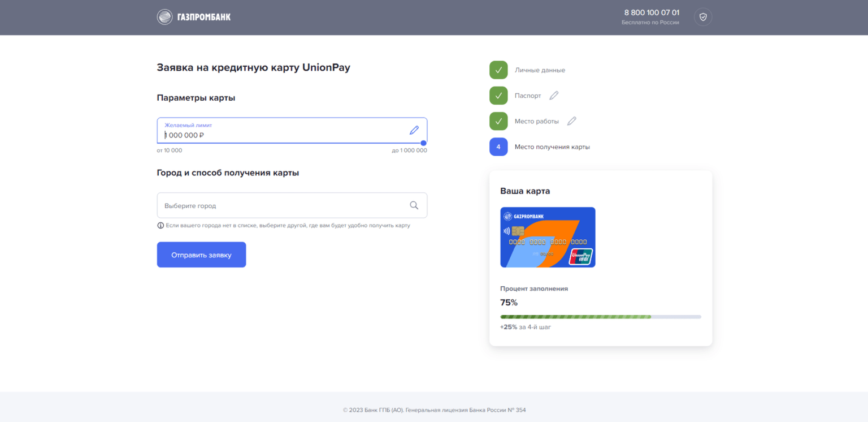This screenshot has width=868, height=422.
Task: Edit the Место работы step via pencil icon
Action: click(572, 121)
